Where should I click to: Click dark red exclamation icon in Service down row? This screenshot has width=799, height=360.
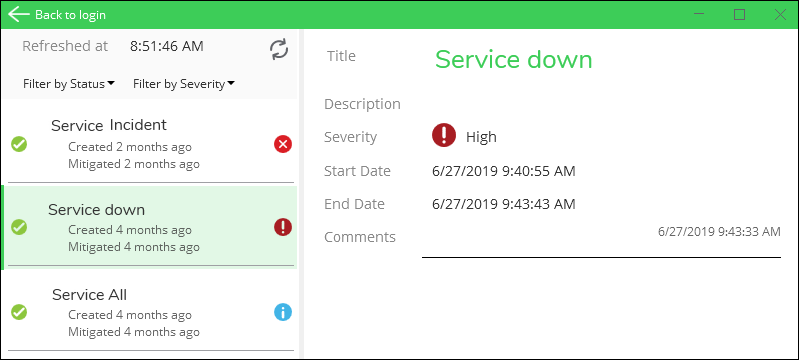point(283,226)
